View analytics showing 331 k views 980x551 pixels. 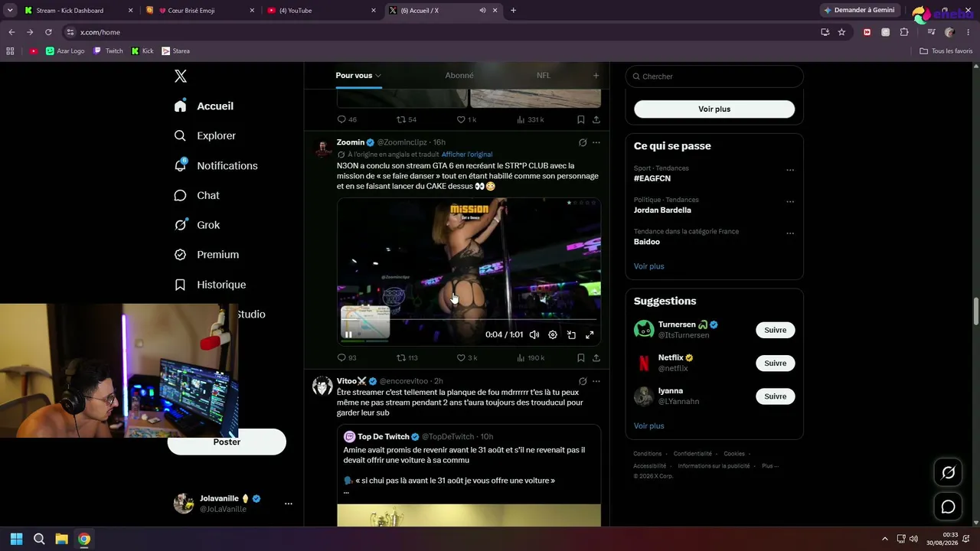[x=531, y=119]
